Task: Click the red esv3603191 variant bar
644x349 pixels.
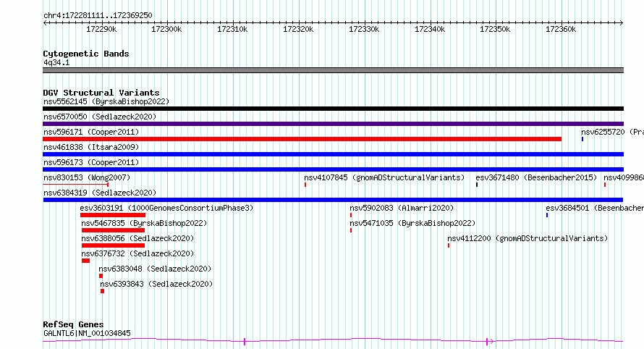Action: pos(113,215)
